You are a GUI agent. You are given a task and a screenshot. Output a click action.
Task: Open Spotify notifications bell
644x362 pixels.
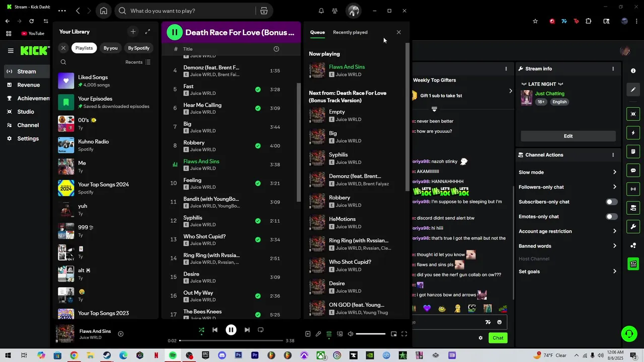tap(321, 11)
